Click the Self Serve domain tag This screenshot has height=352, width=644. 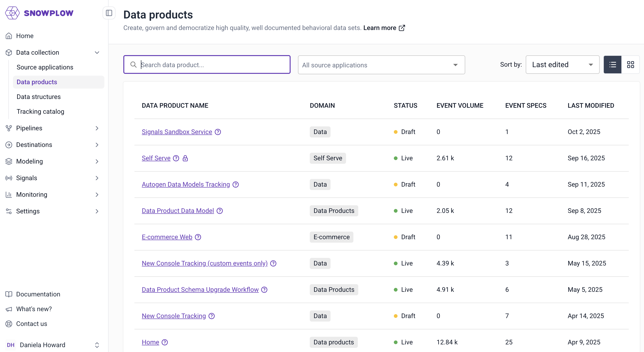coord(328,158)
